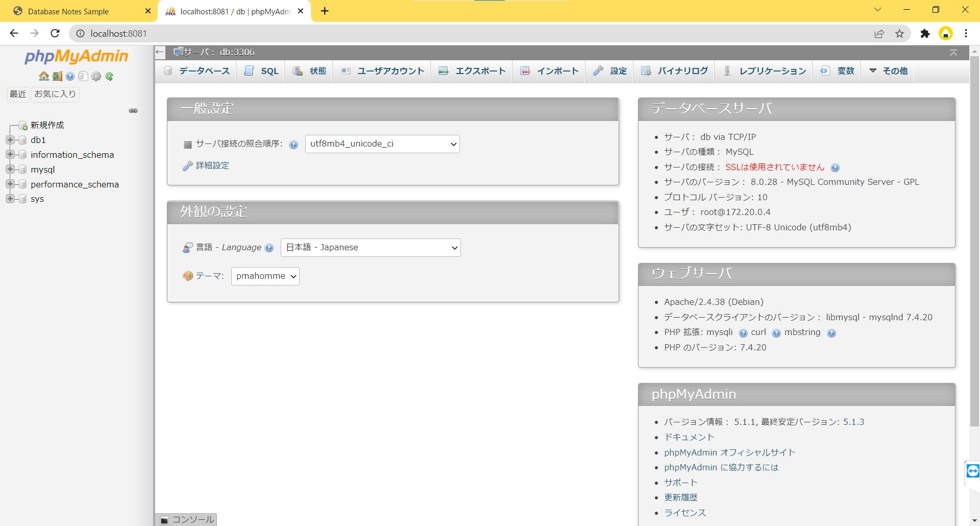Select the インポート tab
Image resolution: width=980 pixels, height=526 pixels.
[549, 71]
